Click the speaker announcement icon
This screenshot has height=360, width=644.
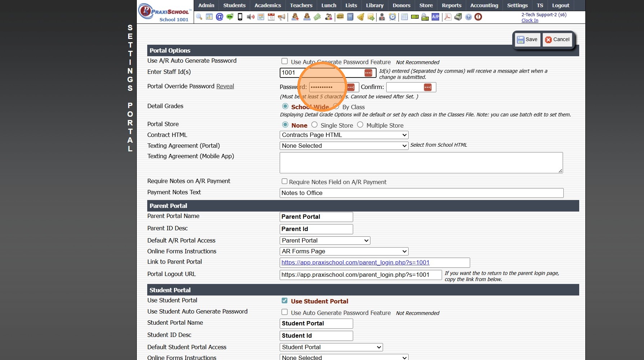coord(251,17)
